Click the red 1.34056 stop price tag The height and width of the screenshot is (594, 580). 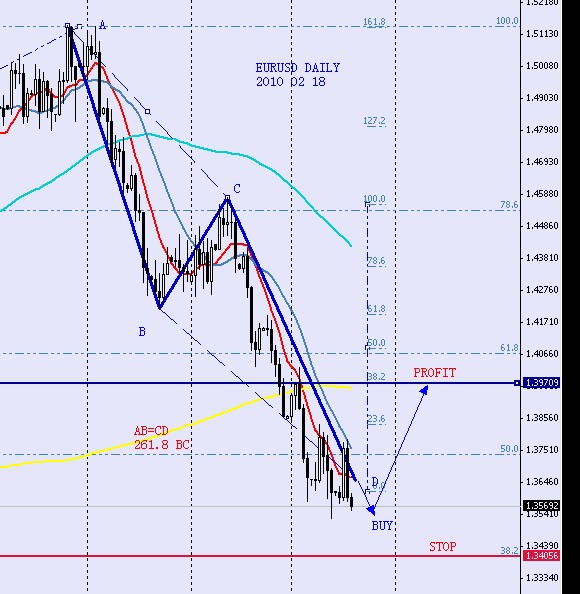tap(541, 556)
